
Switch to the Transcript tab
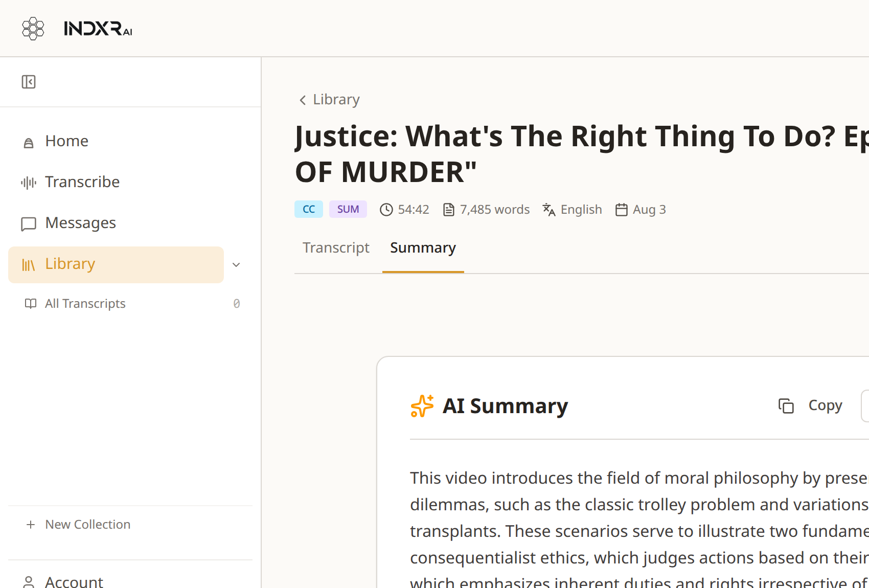point(336,247)
